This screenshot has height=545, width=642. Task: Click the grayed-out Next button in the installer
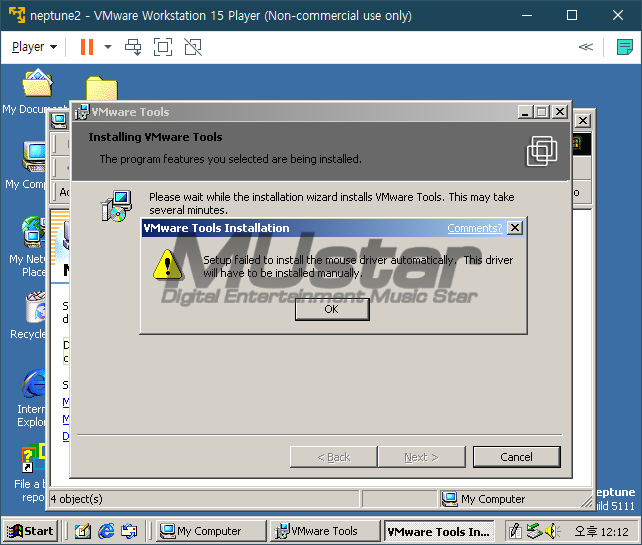pos(422,457)
